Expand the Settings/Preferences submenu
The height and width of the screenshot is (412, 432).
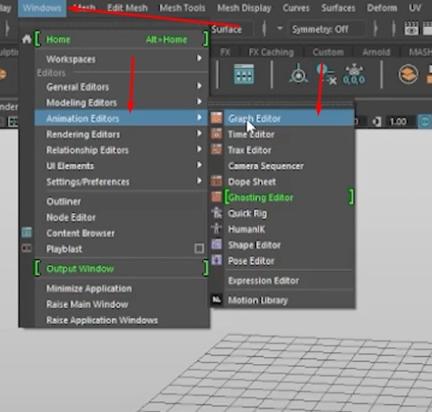[122, 182]
